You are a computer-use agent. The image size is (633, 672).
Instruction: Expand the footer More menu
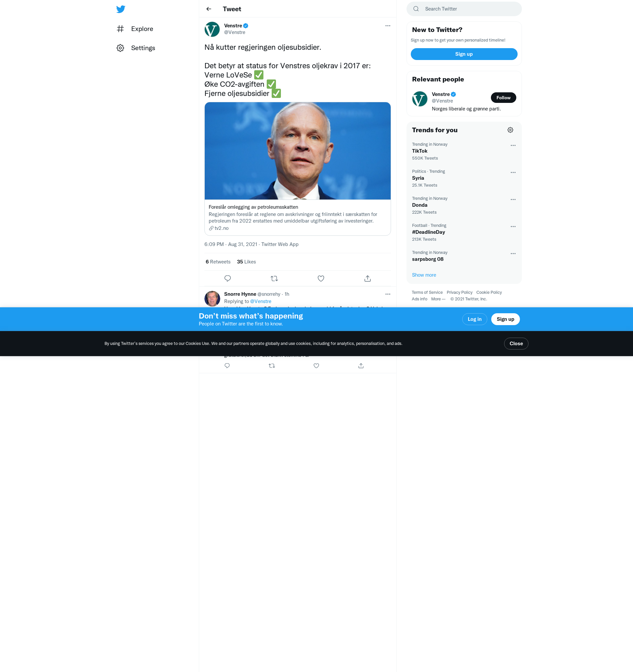tap(438, 299)
